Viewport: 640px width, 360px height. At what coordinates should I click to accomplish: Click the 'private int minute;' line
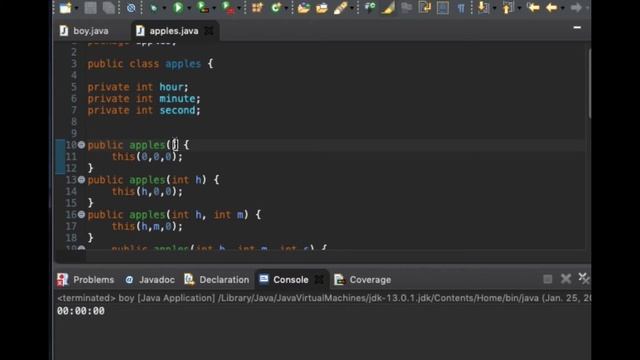click(x=144, y=98)
